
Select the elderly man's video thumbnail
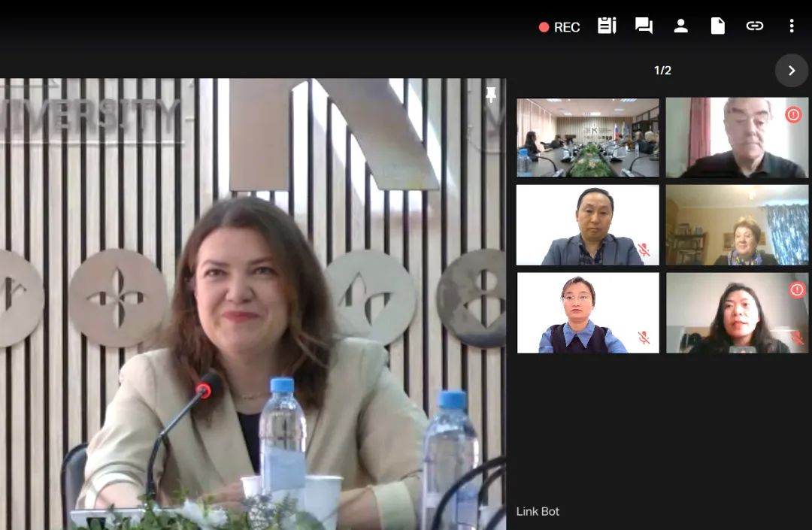tap(737, 138)
